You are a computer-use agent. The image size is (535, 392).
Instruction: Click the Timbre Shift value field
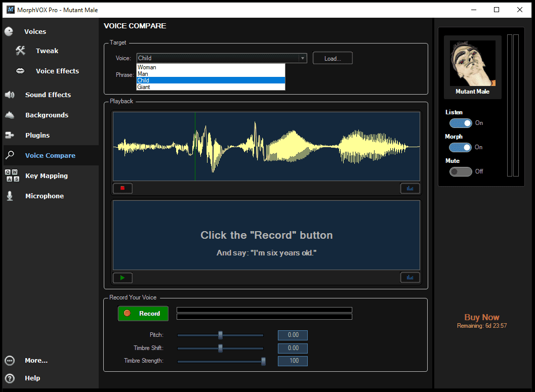pos(293,348)
